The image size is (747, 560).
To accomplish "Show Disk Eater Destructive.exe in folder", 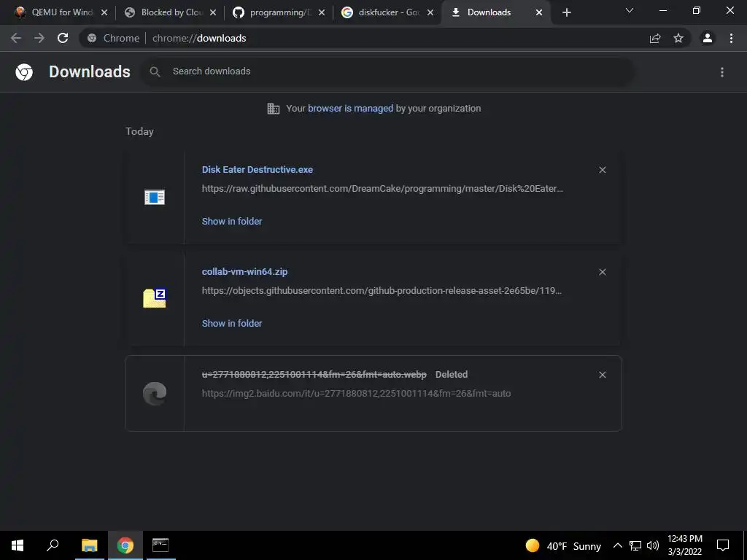I will point(232,221).
